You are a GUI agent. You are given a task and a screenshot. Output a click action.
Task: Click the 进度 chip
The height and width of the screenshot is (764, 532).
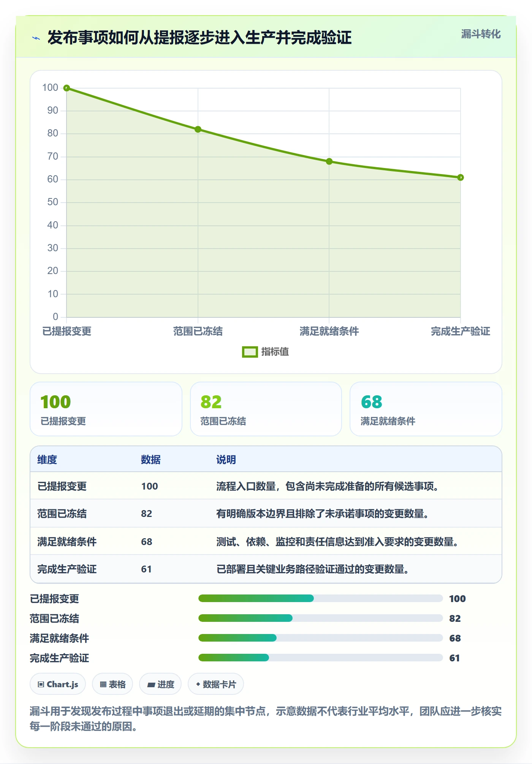160,684
